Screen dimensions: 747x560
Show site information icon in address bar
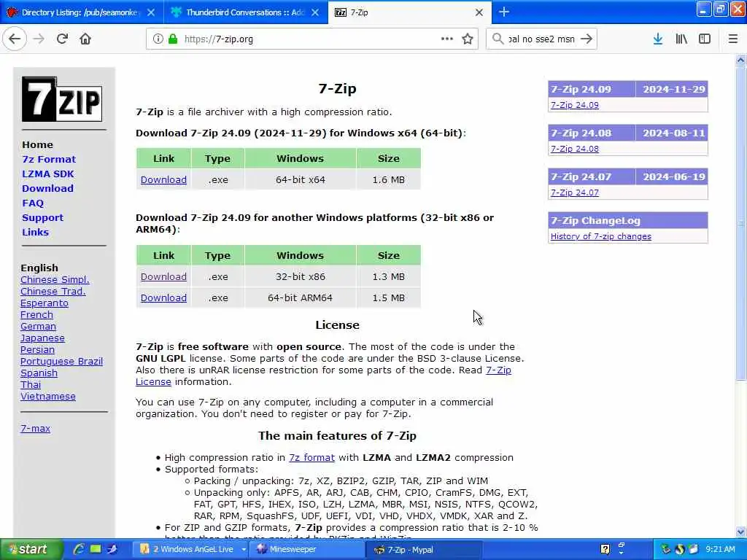point(158,39)
